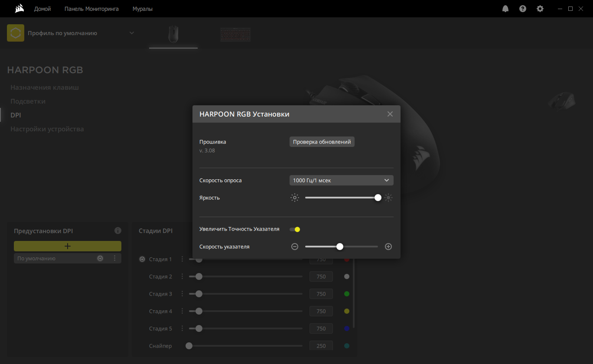Click the low brightness sun icon
Viewport: 593px width, 364px height.
295,198
